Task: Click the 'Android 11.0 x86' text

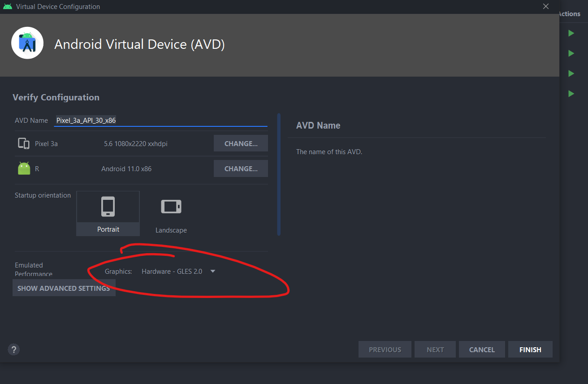Action: [126, 169]
